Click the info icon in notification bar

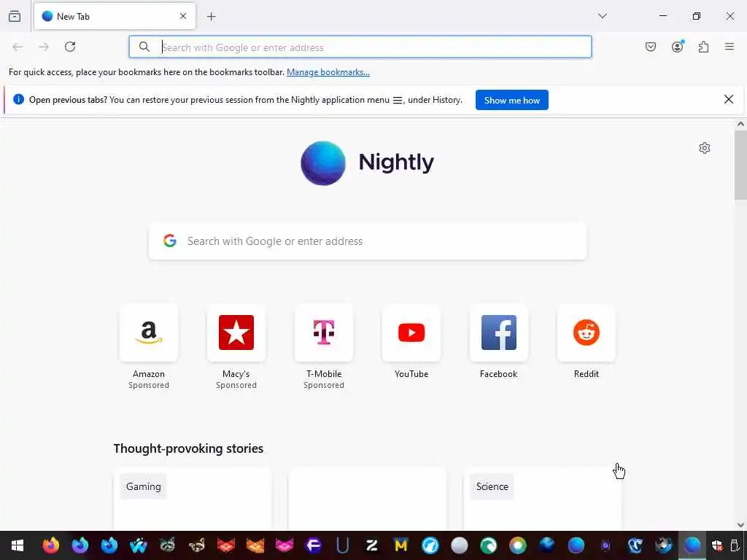tap(18, 99)
